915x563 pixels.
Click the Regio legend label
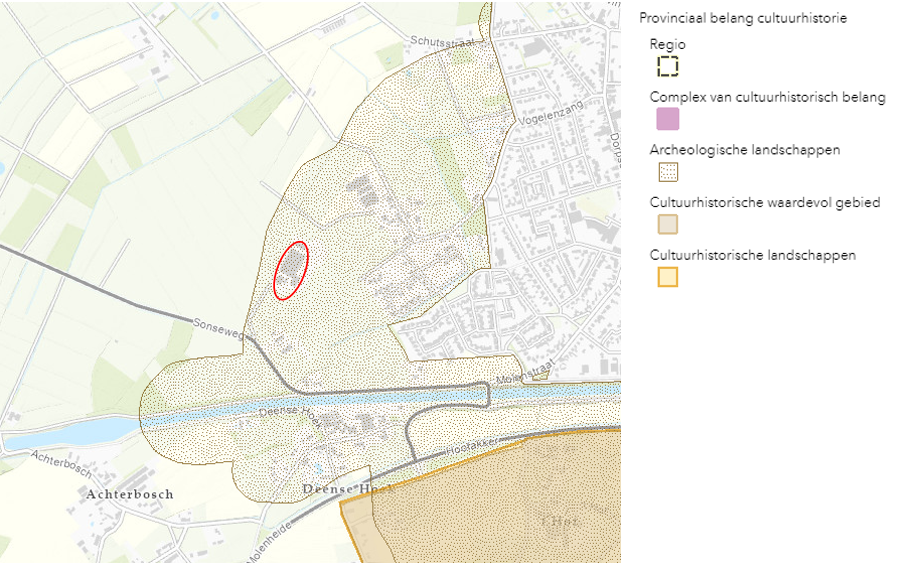pos(668,44)
